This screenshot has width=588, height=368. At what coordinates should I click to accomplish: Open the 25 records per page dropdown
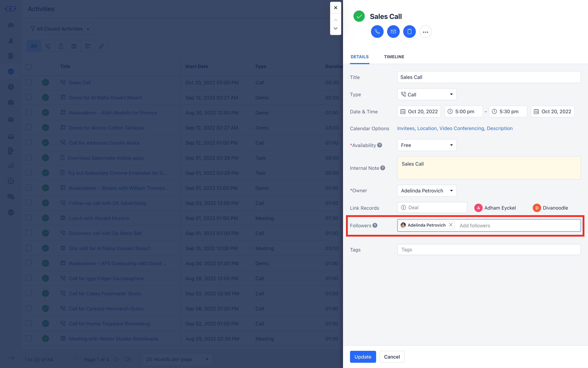(x=177, y=359)
